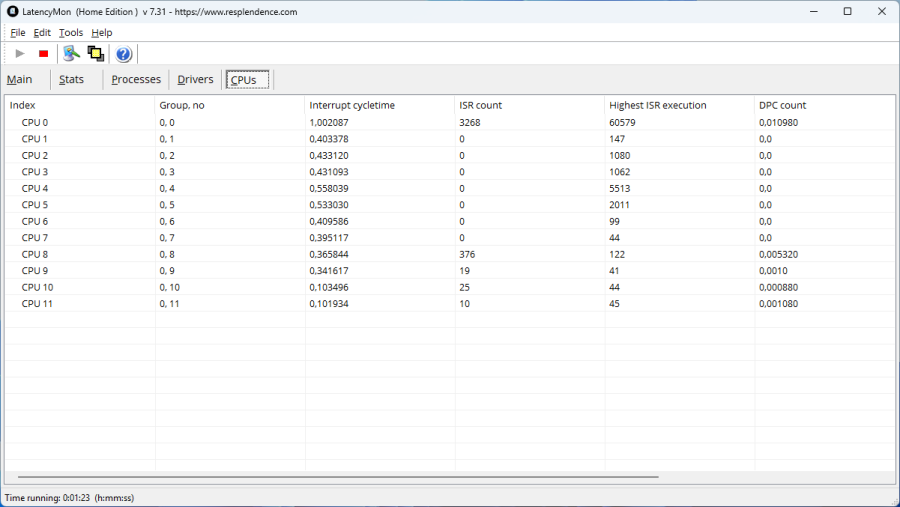
Task: Click the computer with magnifier toolbar icon
Action: pos(71,54)
